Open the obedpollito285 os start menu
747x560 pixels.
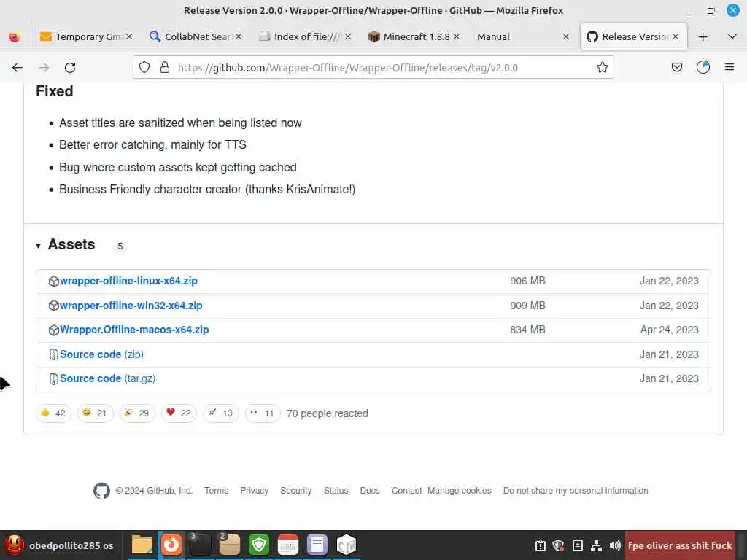click(60, 545)
